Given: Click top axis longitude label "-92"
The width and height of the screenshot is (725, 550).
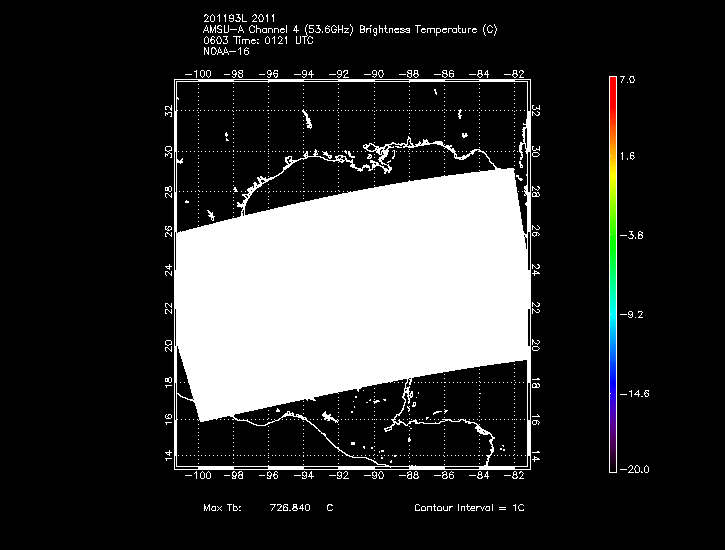Looking at the screenshot, I should [339, 74].
